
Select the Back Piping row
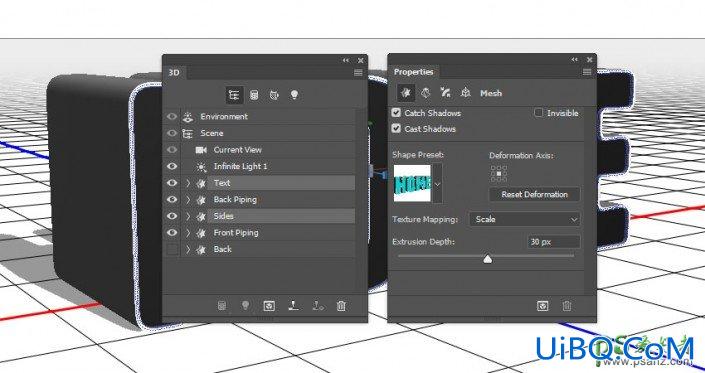pyautogui.click(x=268, y=200)
